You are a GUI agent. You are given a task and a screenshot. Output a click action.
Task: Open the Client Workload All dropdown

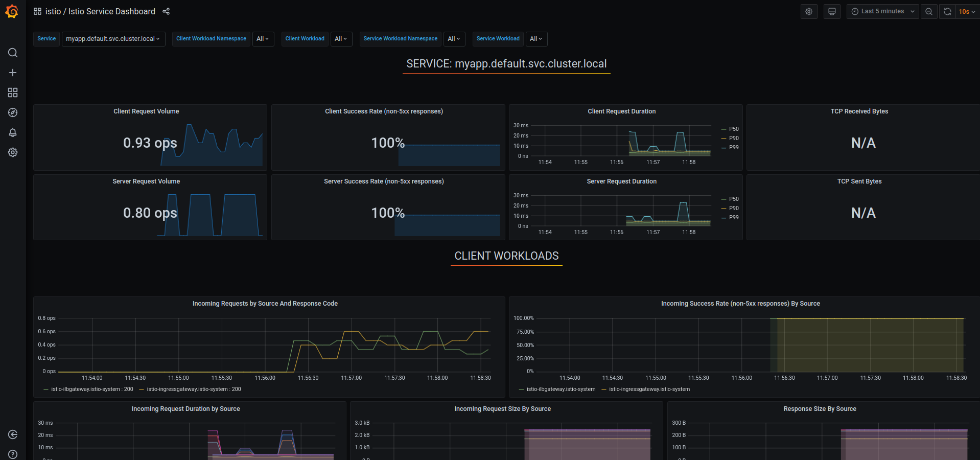341,39
